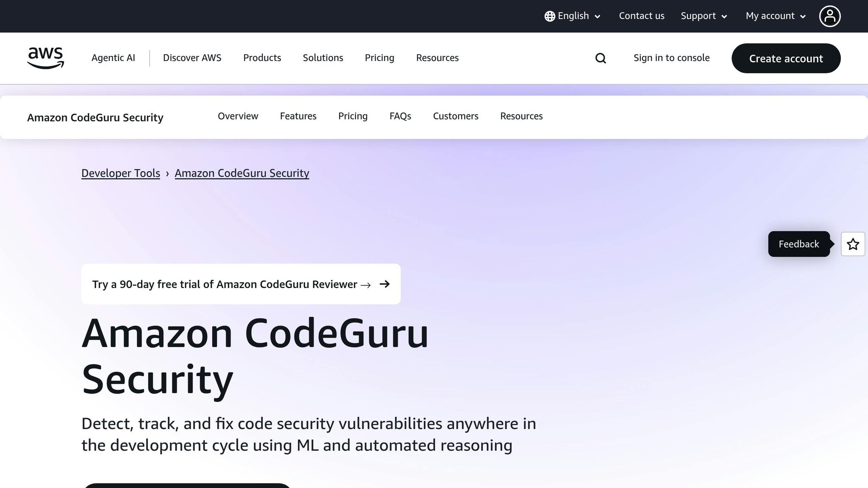This screenshot has height=488, width=868.
Task: Click Sign in to console
Action: [671, 58]
